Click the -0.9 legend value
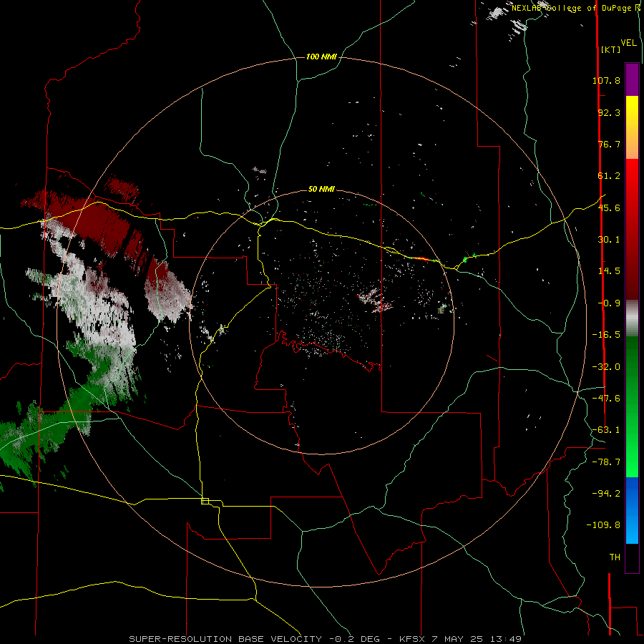 609,303
